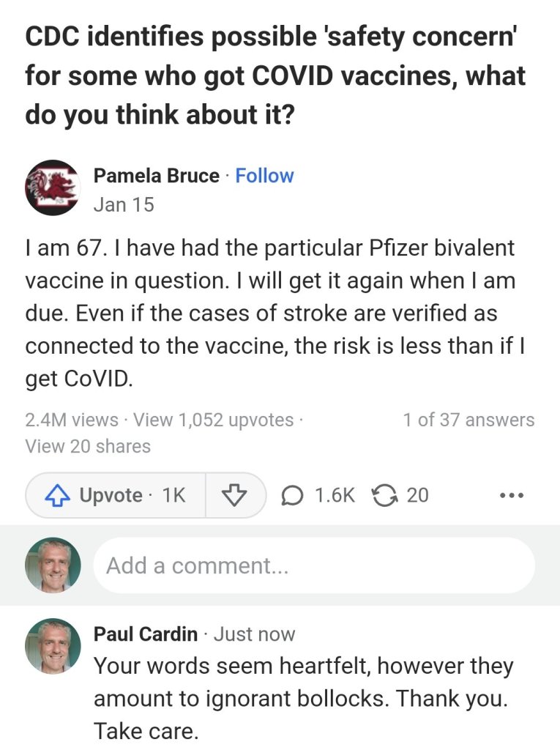560x750 pixels.
Task: Click the Jan 15 answer date
Action: pos(124,205)
